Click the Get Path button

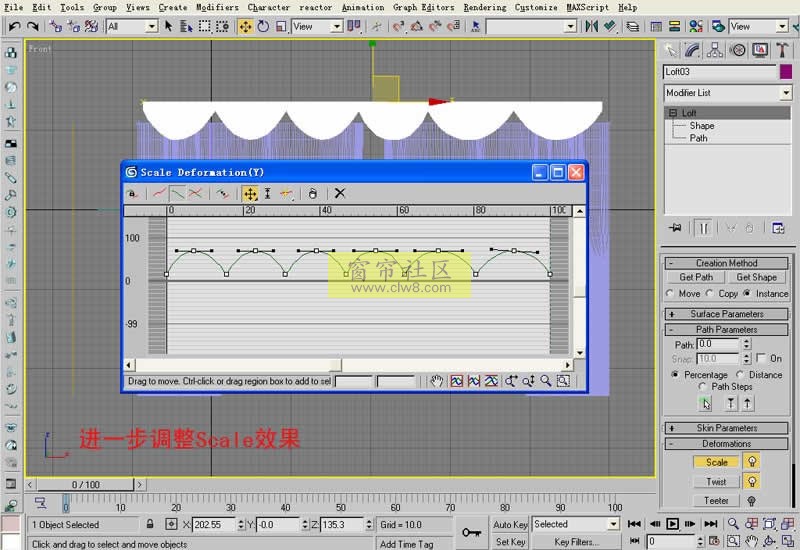tap(696, 277)
